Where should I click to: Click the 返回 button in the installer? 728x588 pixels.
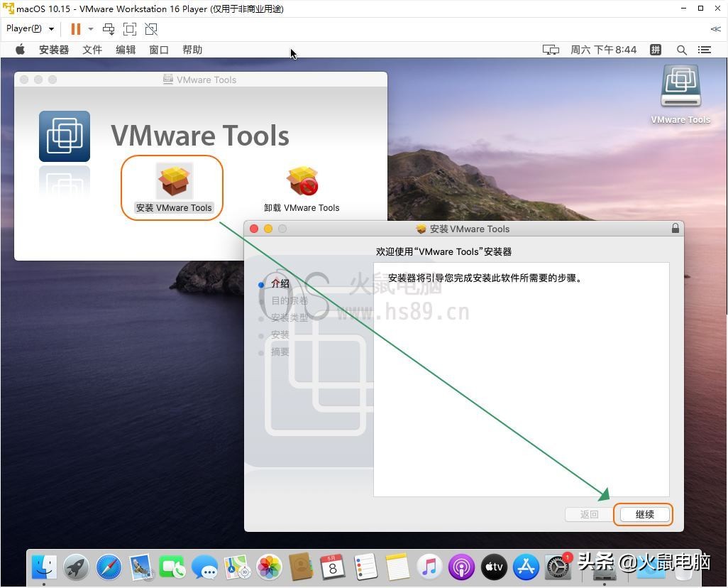pos(589,514)
